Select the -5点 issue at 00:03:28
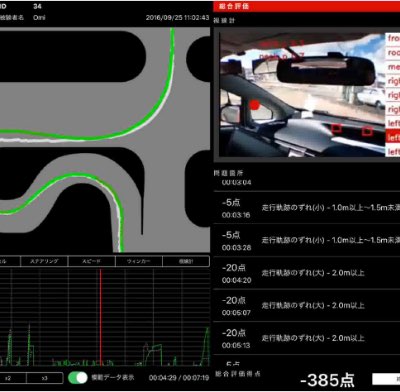 [x=307, y=240]
